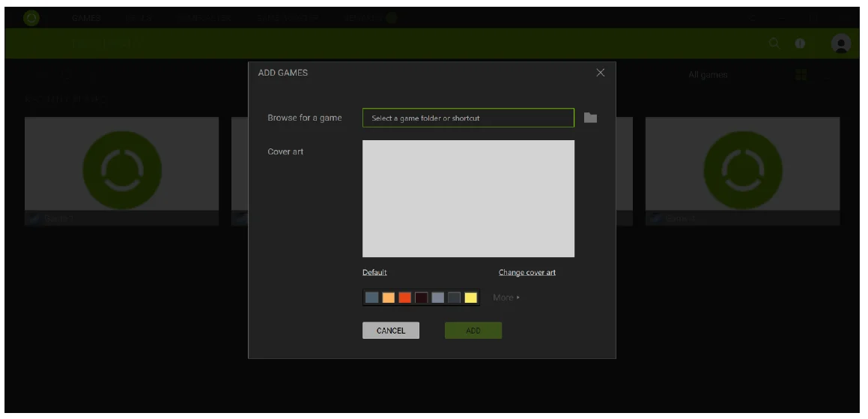Click the search magnifier icon
The image size is (868, 419).
pos(774,43)
